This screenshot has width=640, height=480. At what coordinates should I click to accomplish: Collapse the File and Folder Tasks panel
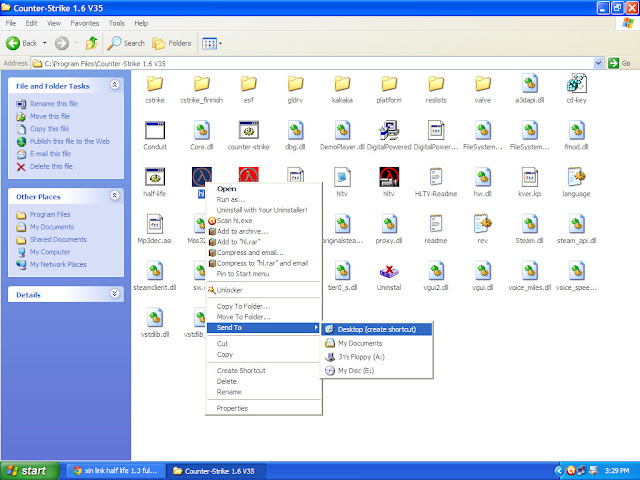click(115, 85)
